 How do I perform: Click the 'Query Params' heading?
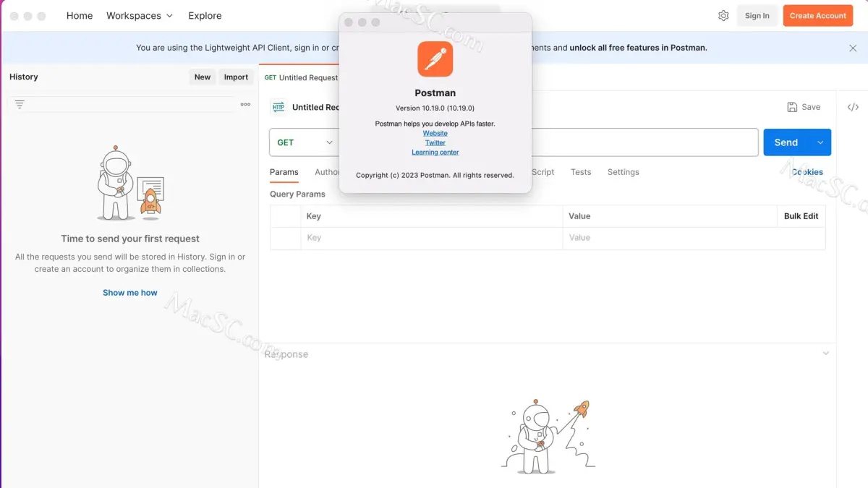297,194
